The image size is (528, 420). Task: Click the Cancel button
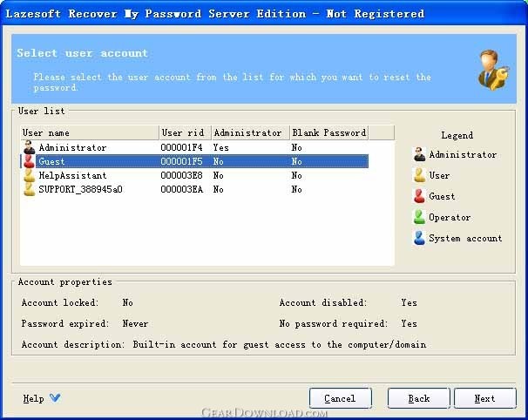340,398
